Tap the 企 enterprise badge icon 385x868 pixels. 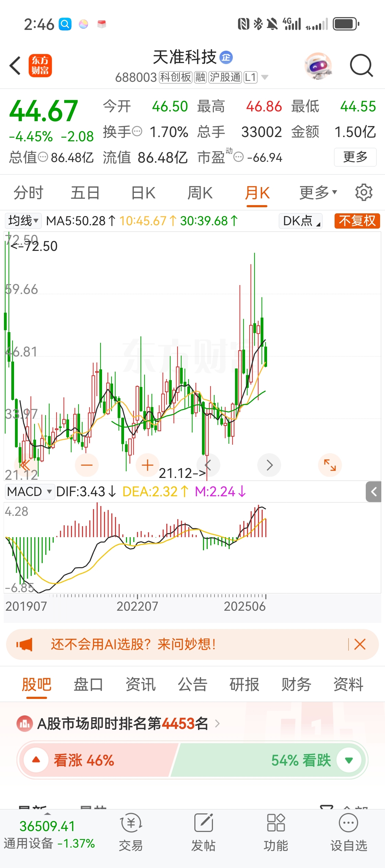[226, 57]
